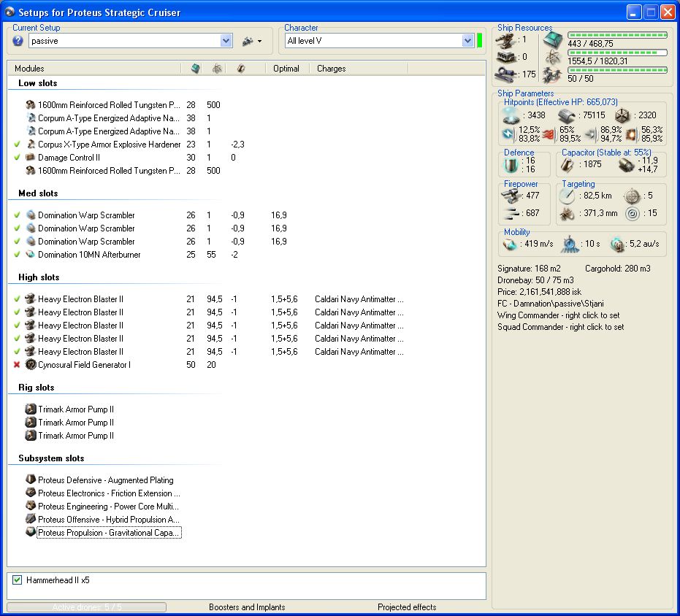This screenshot has width=680, height=616.
Task: Toggle the first Heavy Electron Blaster II checkmark
Action: [x=17, y=299]
